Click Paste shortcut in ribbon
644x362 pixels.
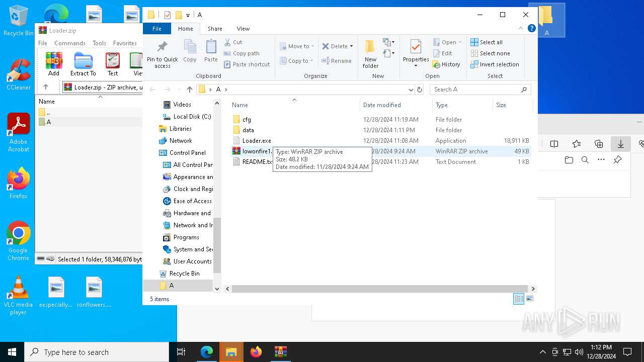(247, 64)
